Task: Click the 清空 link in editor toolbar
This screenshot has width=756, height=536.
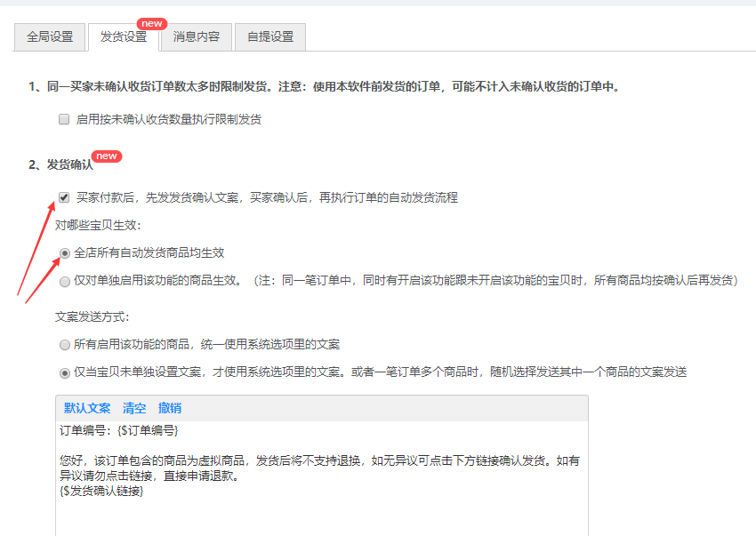Action: tap(134, 408)
